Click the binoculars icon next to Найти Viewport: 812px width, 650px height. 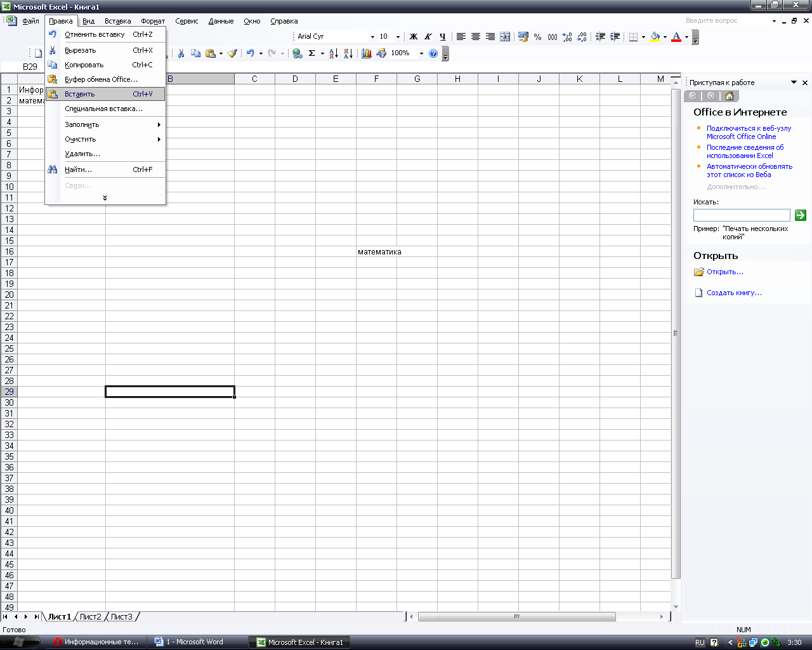pos(53,169)
